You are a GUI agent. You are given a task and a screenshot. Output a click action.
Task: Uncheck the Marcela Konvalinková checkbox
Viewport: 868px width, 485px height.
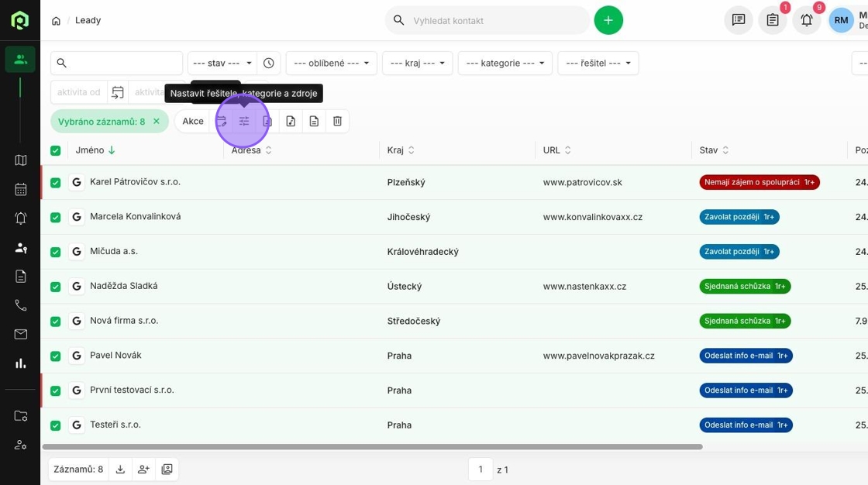55,218
